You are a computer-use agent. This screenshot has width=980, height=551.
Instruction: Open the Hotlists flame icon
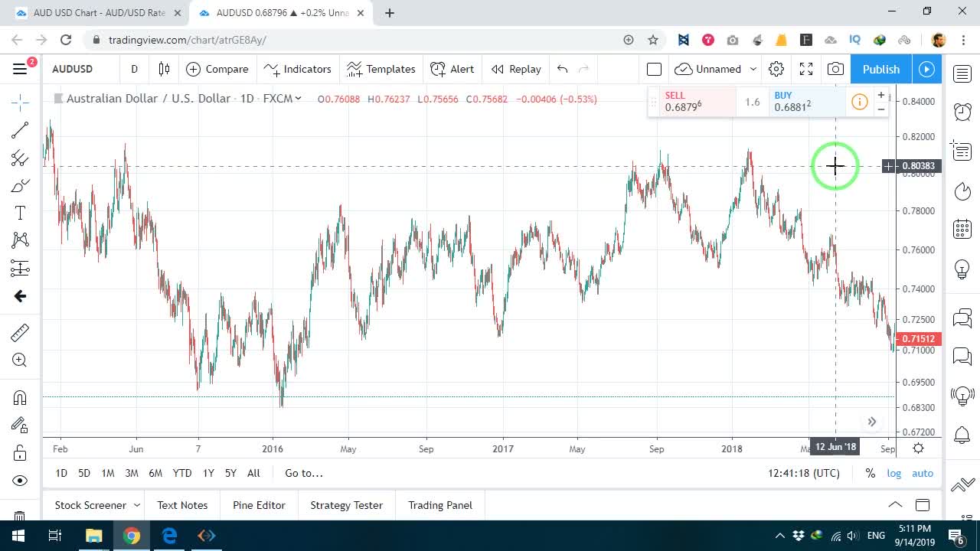tap(962, 191)
